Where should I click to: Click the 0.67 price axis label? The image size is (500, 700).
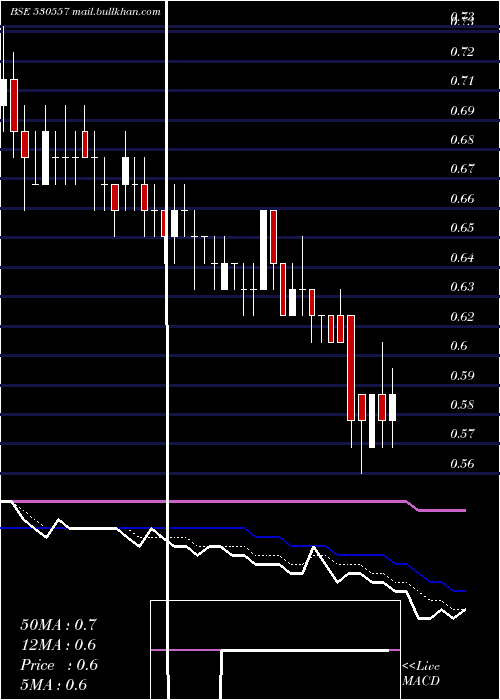462,169
